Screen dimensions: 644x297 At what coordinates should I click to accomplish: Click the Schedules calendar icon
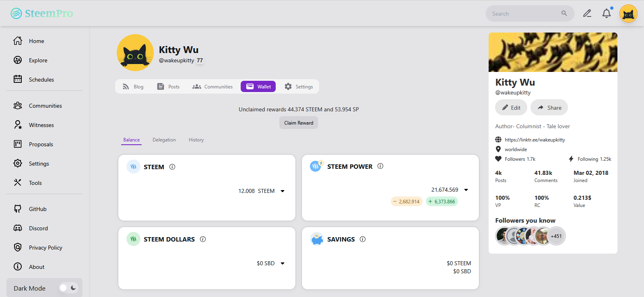(18, 79)
